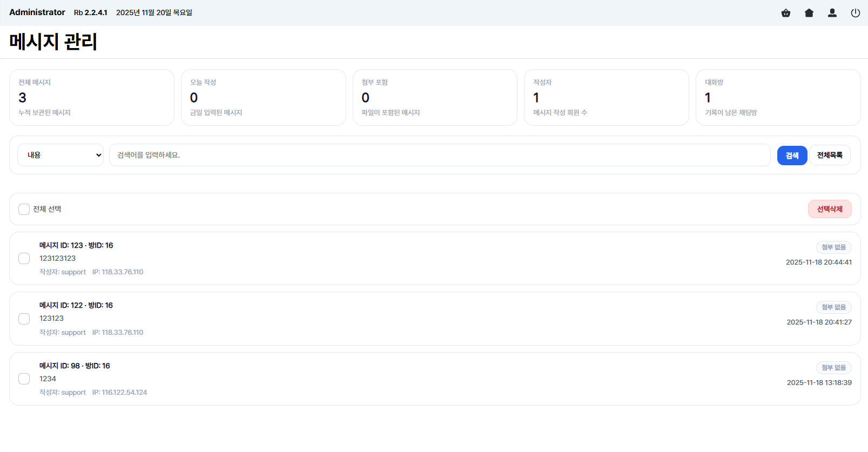868x452 pixels.
Task: Open the shopping basket icon
Action: click(785, 13)
